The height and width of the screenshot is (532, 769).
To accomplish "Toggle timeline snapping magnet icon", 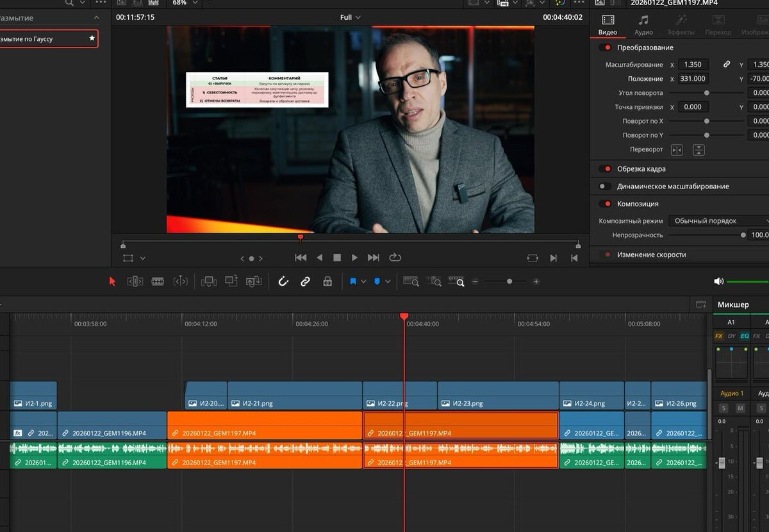I will (283, 281).
